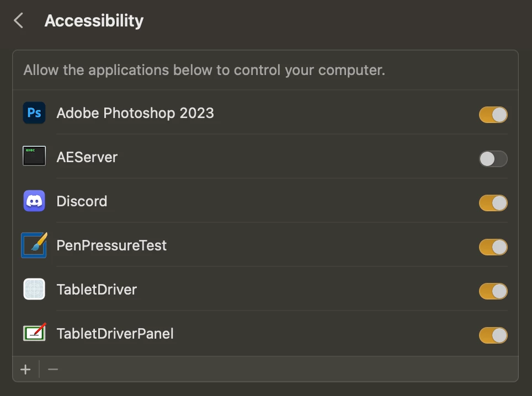Select the TabletDriverPanel entry name
The height and width of the screenshot is (396, 532).
pyautogui.click(x=115, y=334)
